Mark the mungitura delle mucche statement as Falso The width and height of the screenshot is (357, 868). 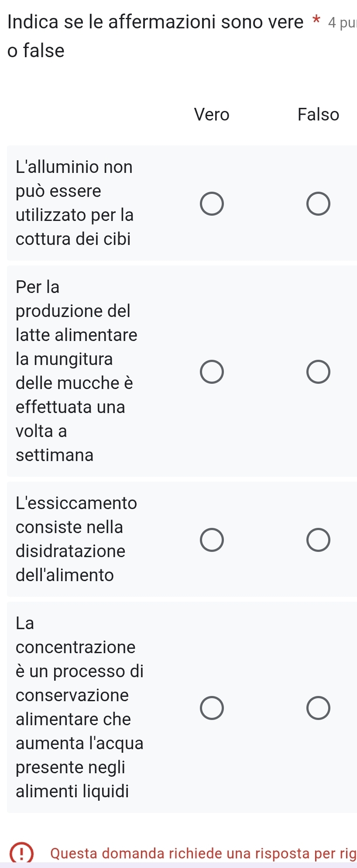pos(318,372)
